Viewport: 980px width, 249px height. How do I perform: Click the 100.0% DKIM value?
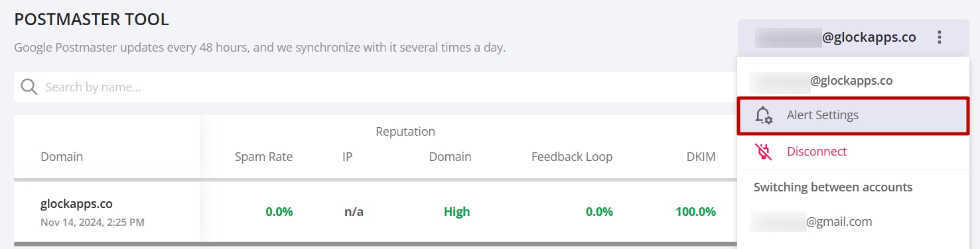[695, 212]
